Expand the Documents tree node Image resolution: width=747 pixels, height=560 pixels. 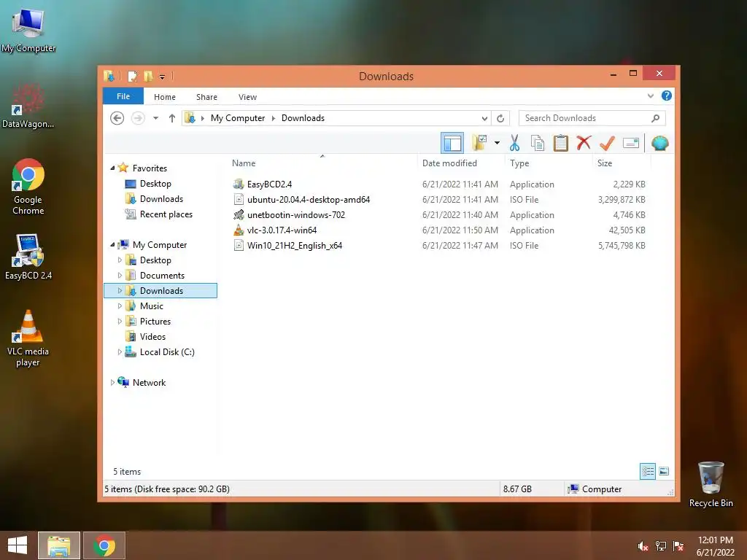point(120,275)
